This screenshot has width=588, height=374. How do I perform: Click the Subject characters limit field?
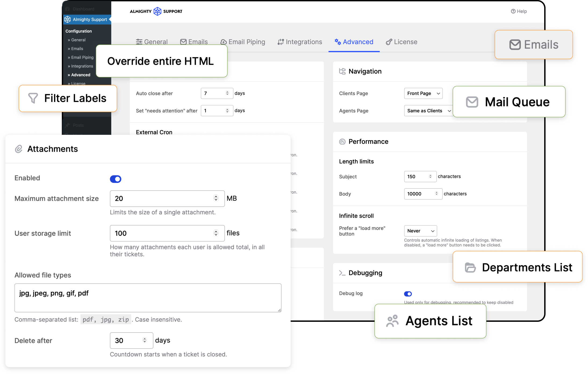[420, 177]
